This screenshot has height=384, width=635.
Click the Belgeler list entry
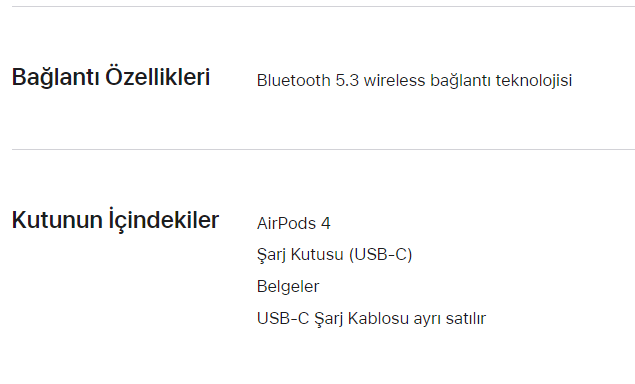click(x=288, y=287)
